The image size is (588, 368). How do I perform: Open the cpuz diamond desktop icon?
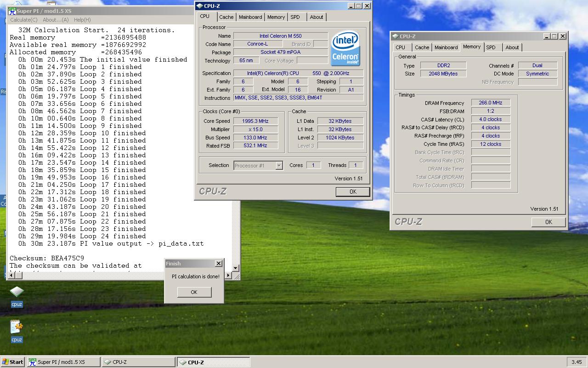click(17, 292)
